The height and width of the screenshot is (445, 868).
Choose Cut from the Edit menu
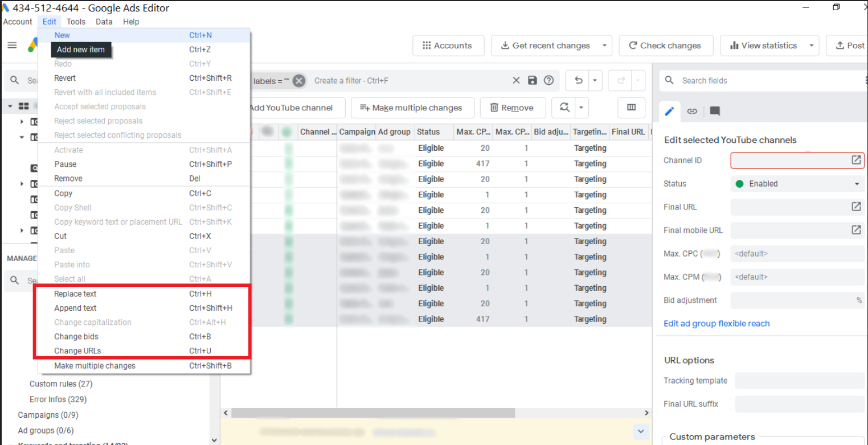point(144,236)
